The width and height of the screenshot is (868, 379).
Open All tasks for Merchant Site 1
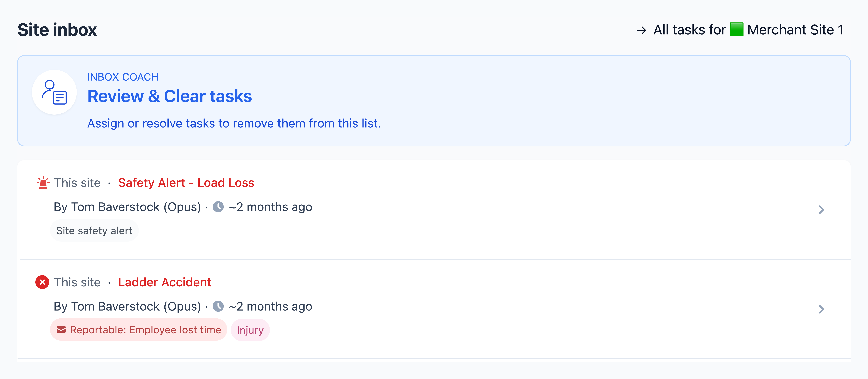click(x=740, y=30)
